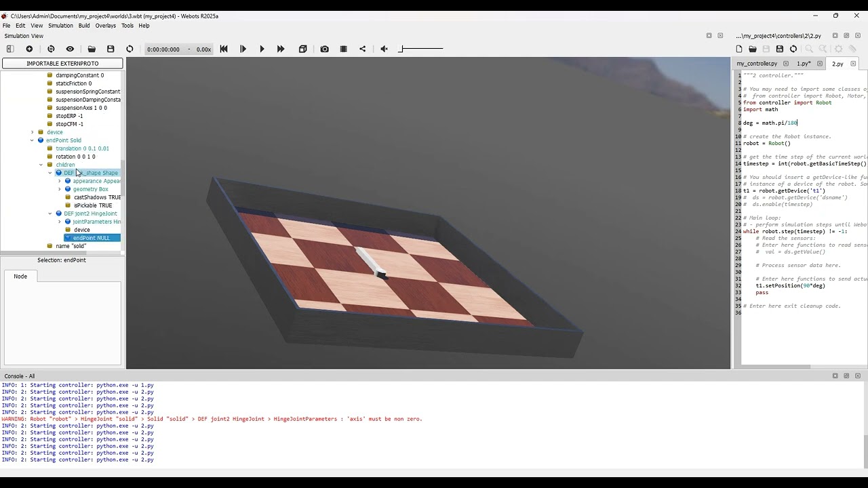Viewport: 868px width, 488px height.
Task: Select rotation 0 0 1 0 field
Action: [x=75, y=157]
